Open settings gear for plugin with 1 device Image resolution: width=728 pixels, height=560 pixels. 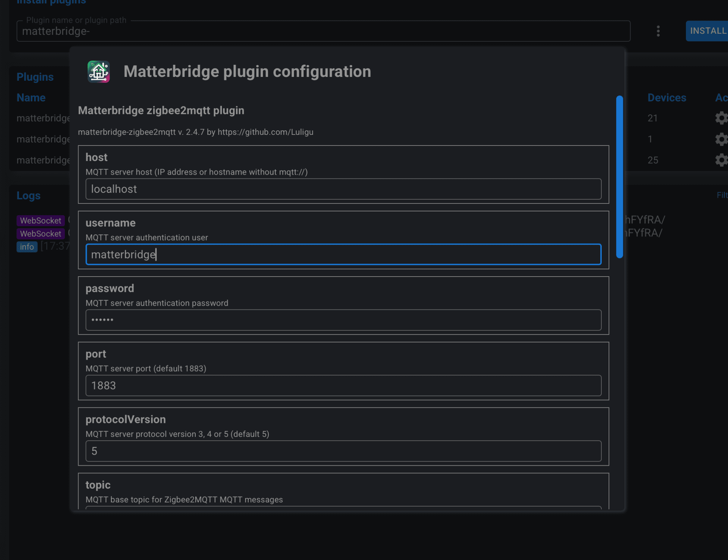[721, 139]
